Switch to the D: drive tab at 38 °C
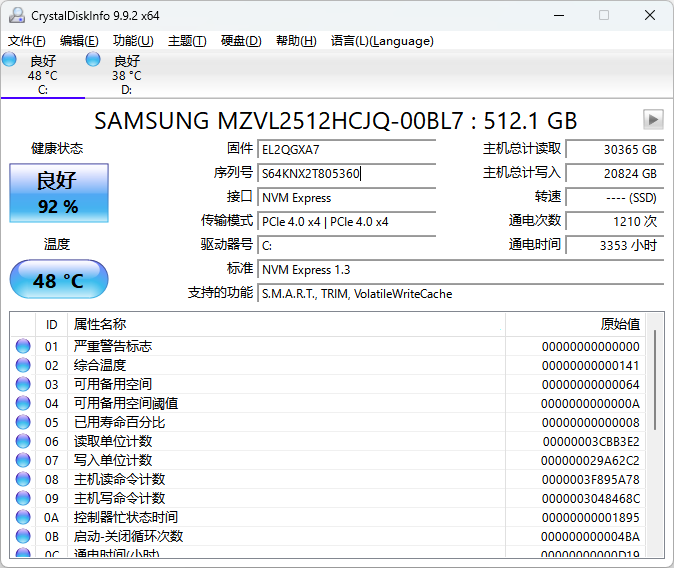This screenshot has height=568, width=674. [126, 74]
